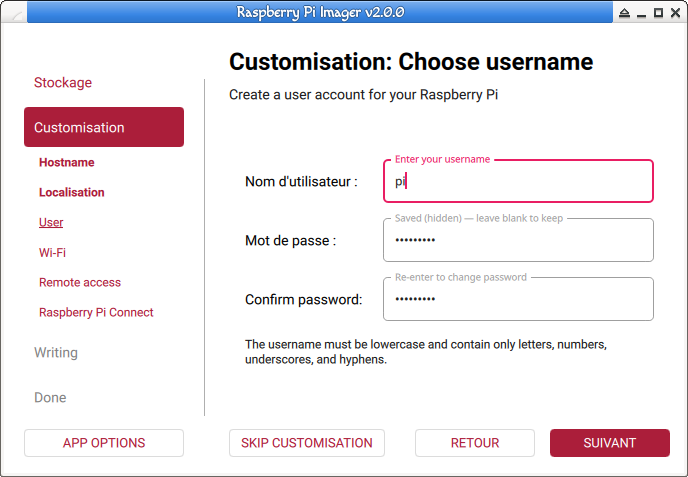Focus the Nom d'utilisateur username field

tap(518, 181)
